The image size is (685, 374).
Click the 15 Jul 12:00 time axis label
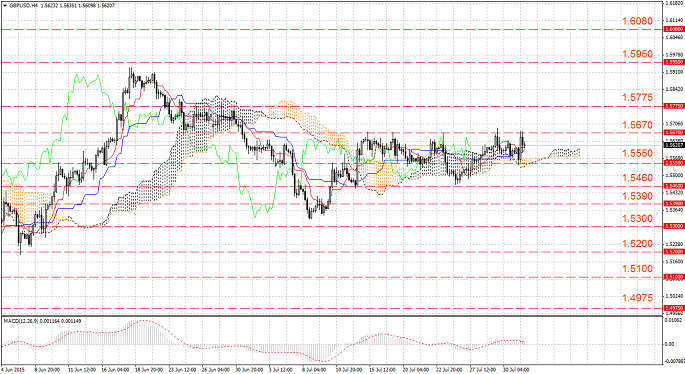pyautogui.click(x=382, y=370)
